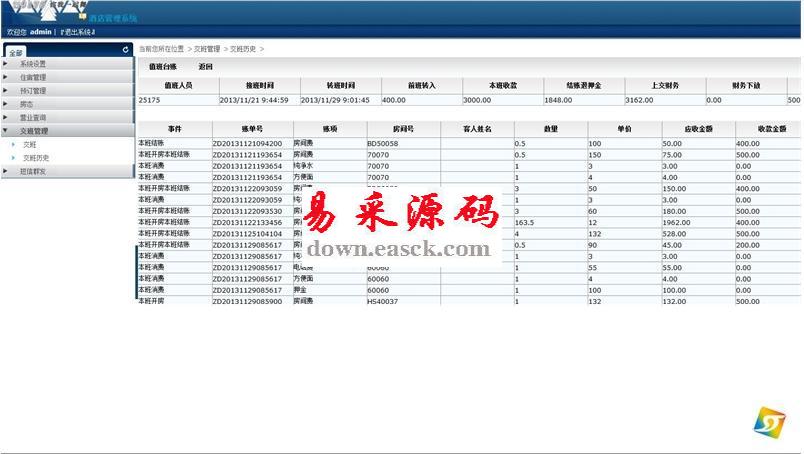This screenshot has width=804, height=454.
Task: Collapse the 交班管理 menu section
Action: coord(33,131)
